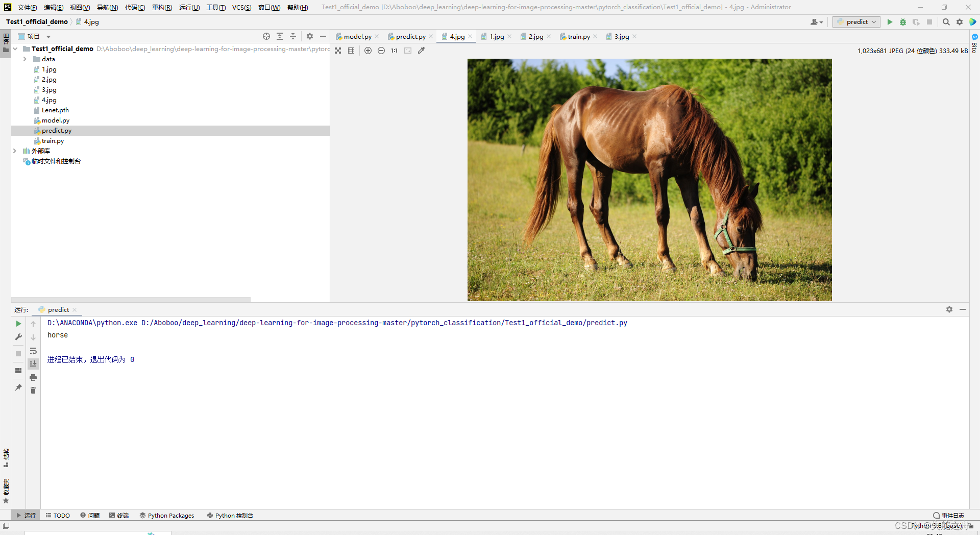Select 2.jpg in project tree
This screenshot has width=980, height=535.
pos(49,80)
